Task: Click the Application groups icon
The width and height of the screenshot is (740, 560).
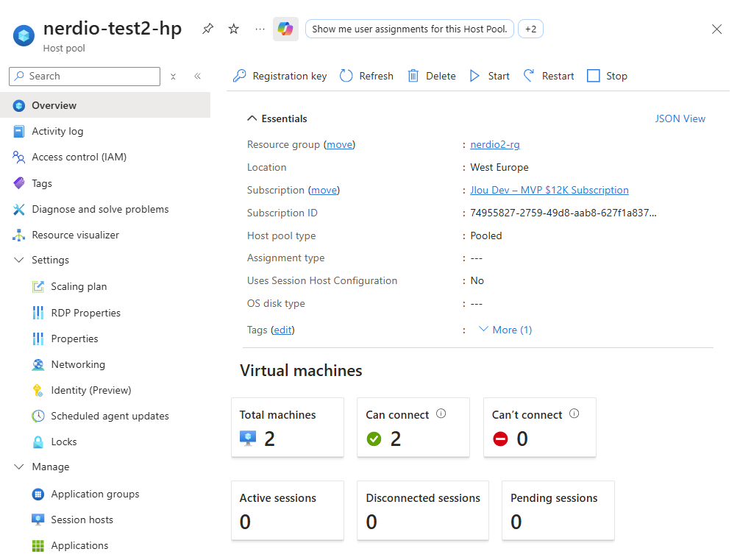Action: click(38, 494)
